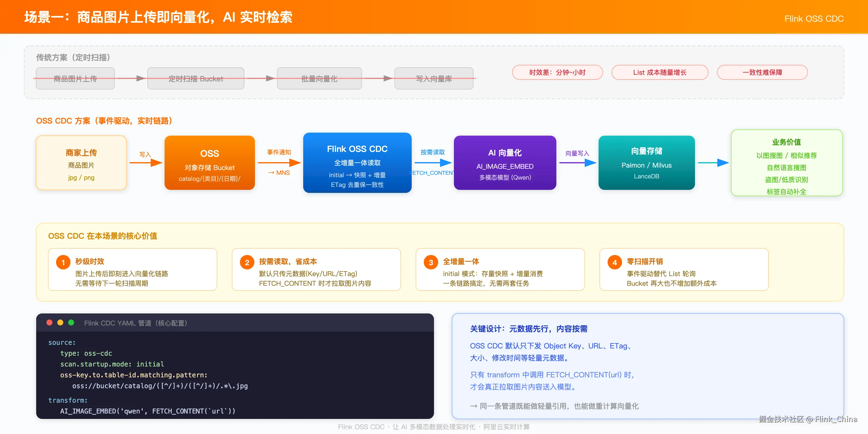Click the 秒级时效 card heading
Screen dimensions: 868x434
[90, 262]
